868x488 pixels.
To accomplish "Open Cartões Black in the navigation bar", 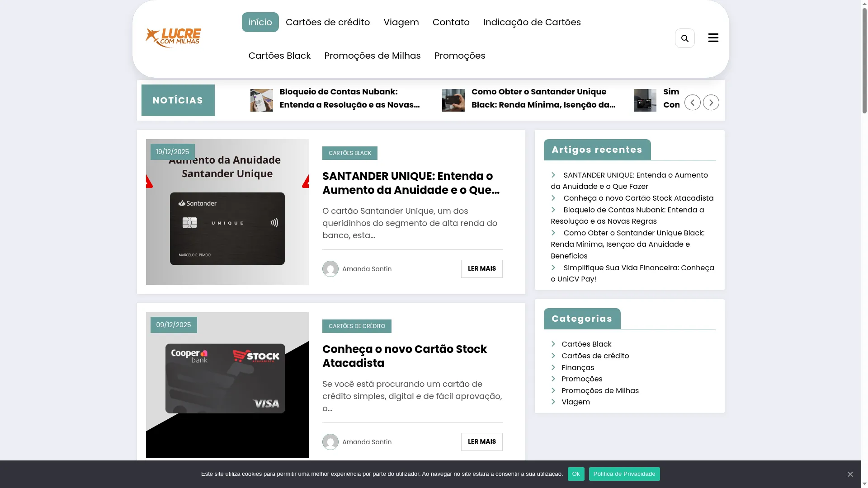I will click(x=279, y=56).
